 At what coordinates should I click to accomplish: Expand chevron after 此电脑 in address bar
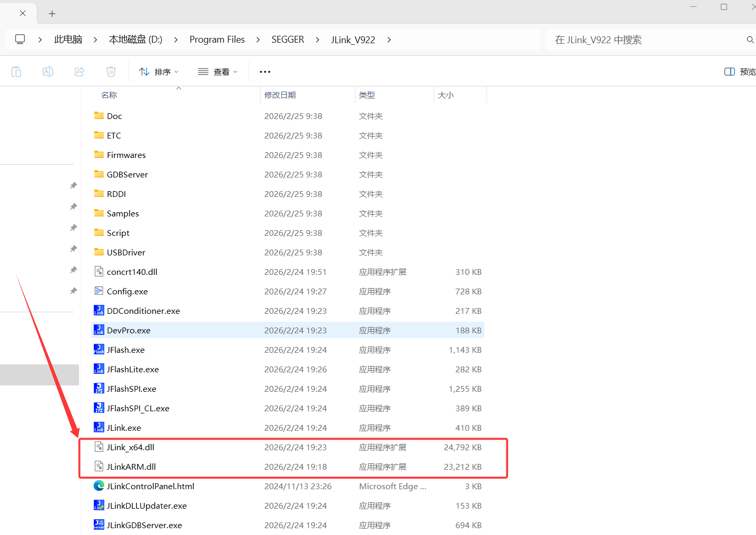[x=95, y=39]
